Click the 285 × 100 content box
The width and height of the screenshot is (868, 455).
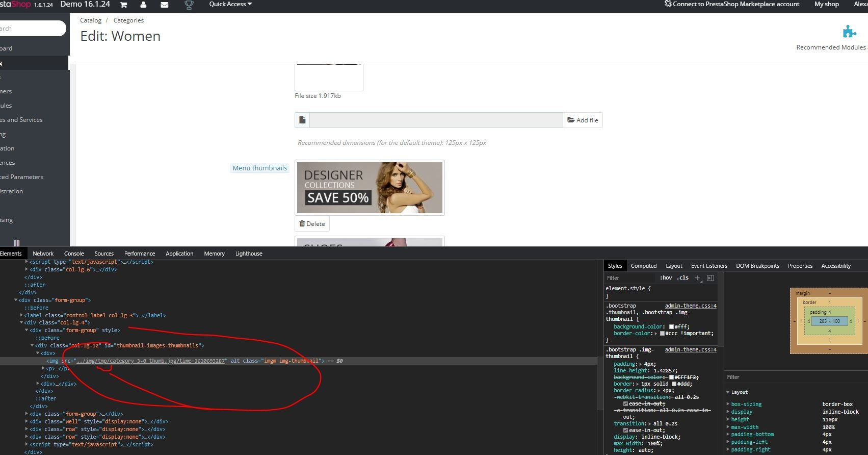(x=829, y=321)
